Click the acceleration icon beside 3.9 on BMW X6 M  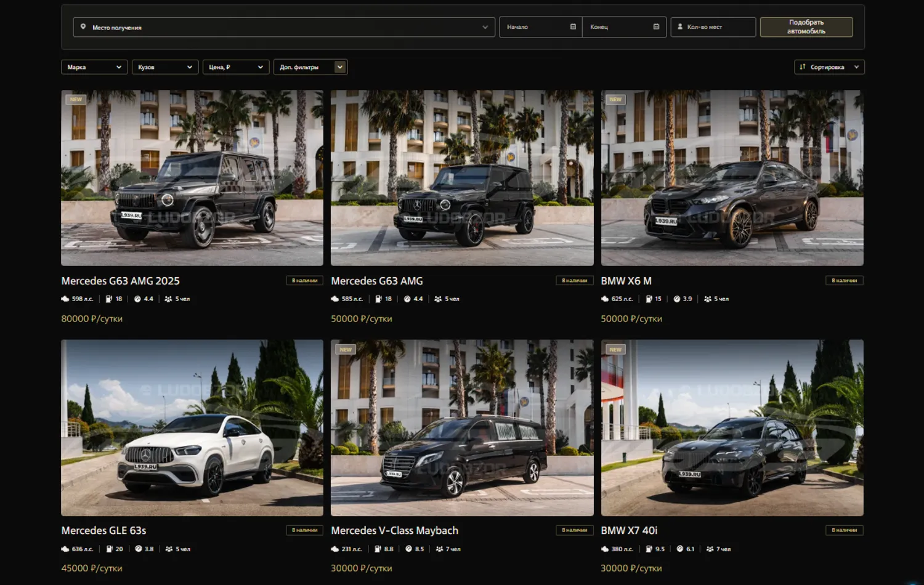click(x=677, y=299)
